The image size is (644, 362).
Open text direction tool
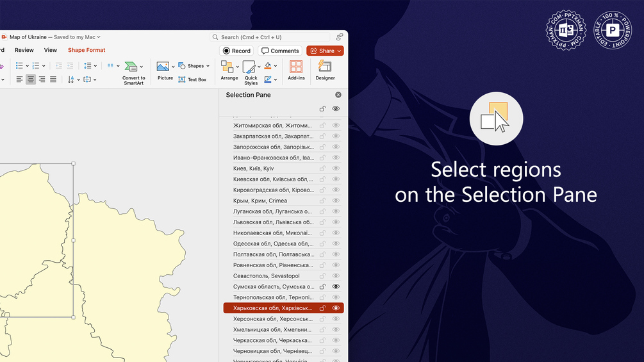pos(71,79)
